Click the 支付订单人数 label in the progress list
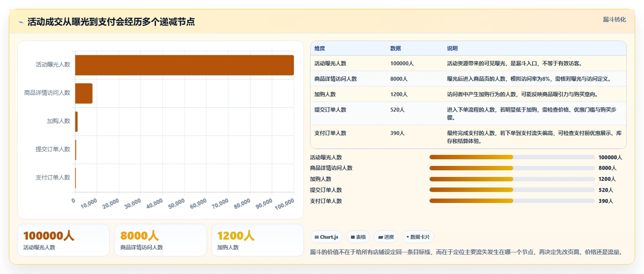 point(326,201)
